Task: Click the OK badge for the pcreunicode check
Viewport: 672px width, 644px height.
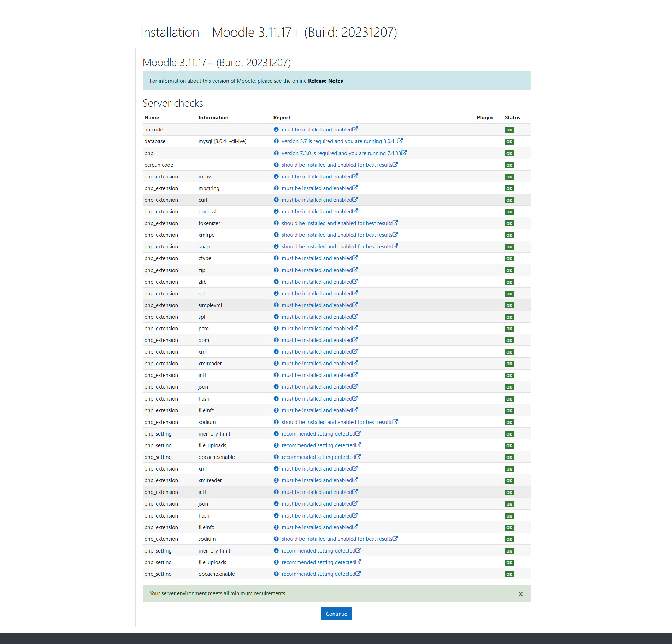Action: click(x=509, y=165)
